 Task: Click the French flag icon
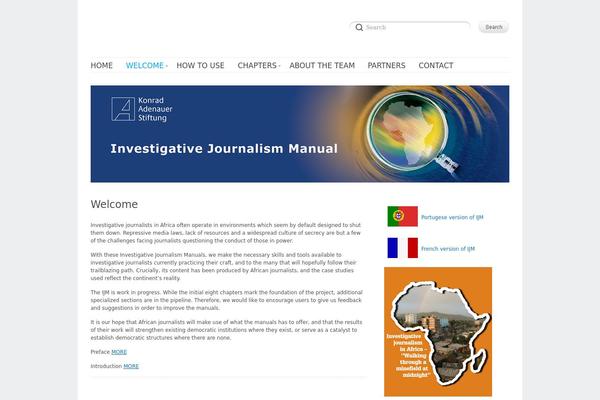(403, 248)
